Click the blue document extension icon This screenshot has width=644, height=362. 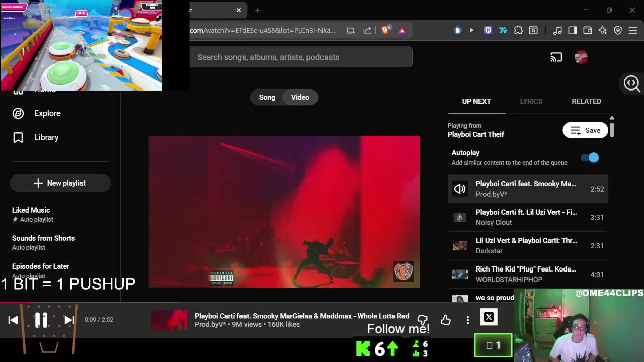[457, 30]
